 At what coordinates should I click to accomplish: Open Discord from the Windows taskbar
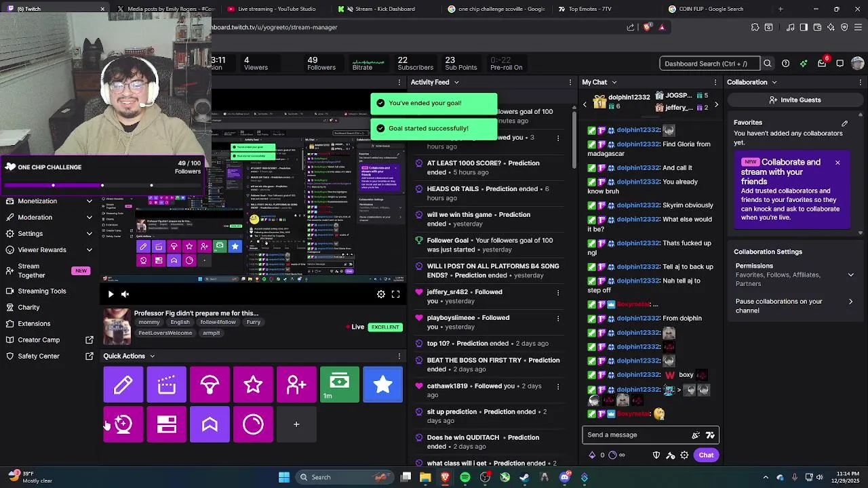[565, 477]
